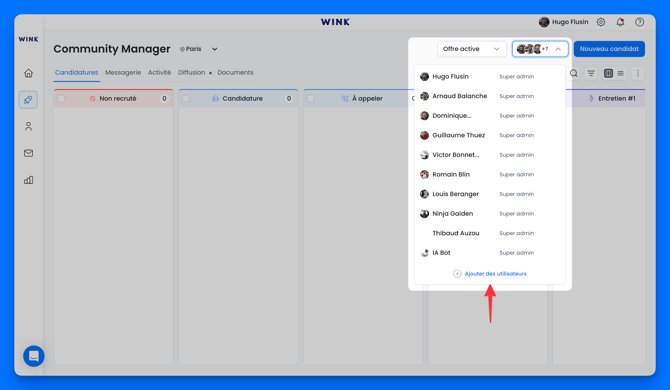Open the notifications bell icon
Screen dimensions: 670x390
[x=620, y=22]
